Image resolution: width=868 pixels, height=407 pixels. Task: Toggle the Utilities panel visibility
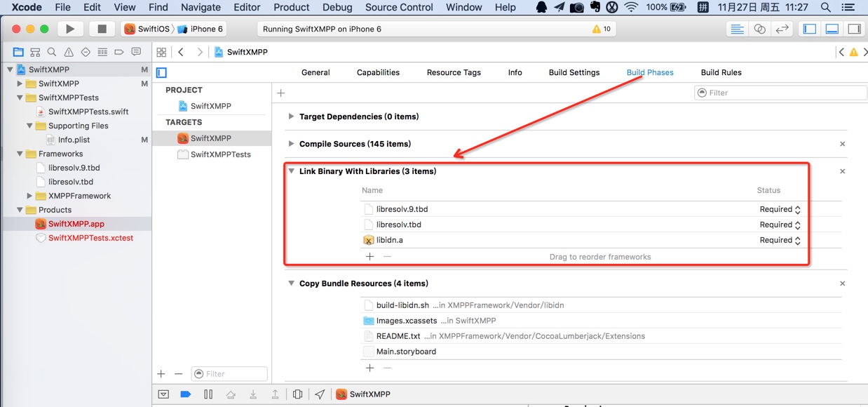854,29
